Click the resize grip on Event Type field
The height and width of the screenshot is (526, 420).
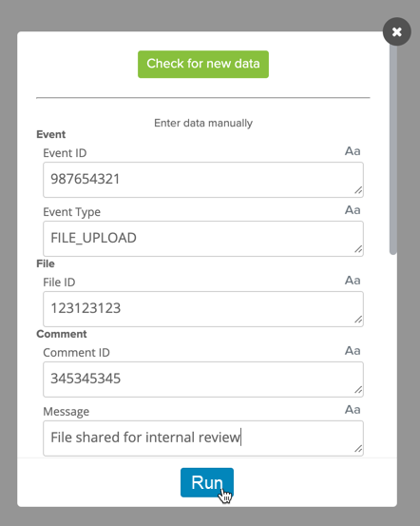pyautogui.click(x=358, y=249)
